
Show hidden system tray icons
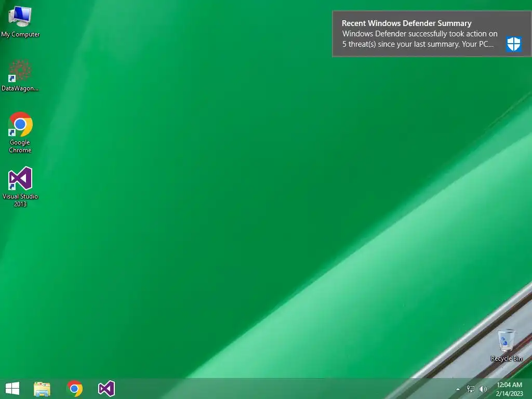[458, 389]
